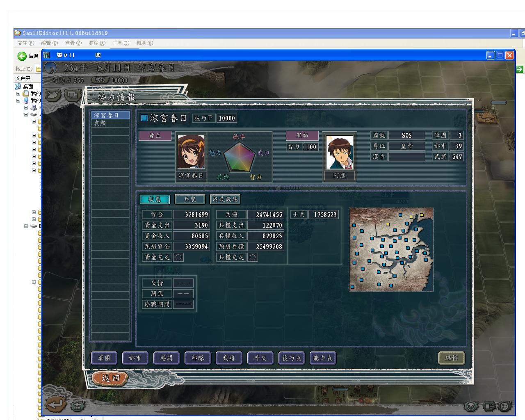Click the game window title bar icon
The image size is (525, 420).
tap(46, 55)
